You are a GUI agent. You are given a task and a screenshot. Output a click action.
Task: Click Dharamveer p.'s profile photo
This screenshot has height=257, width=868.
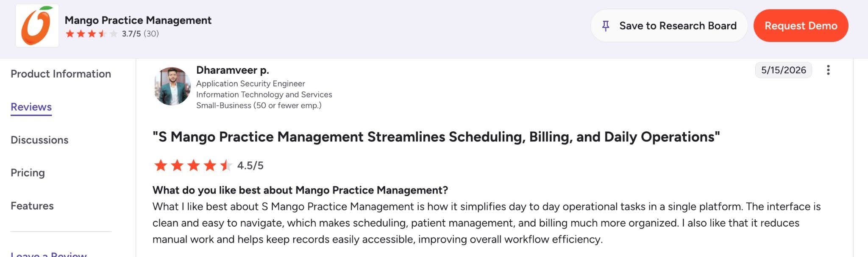tap(172, 86)
